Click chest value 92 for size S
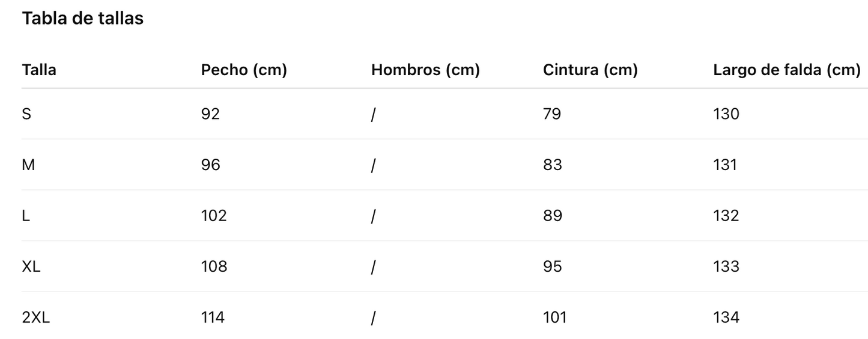 click(211, 114)
